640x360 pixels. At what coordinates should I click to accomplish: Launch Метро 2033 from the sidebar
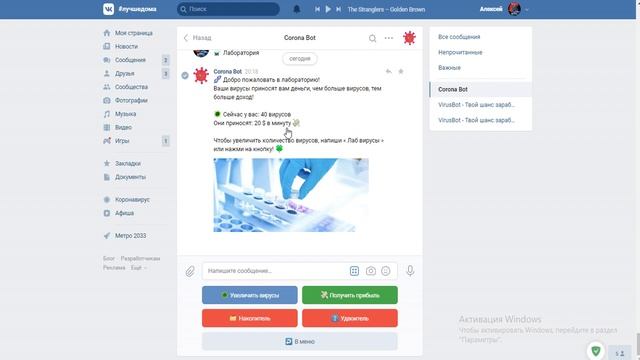(130, 236)
